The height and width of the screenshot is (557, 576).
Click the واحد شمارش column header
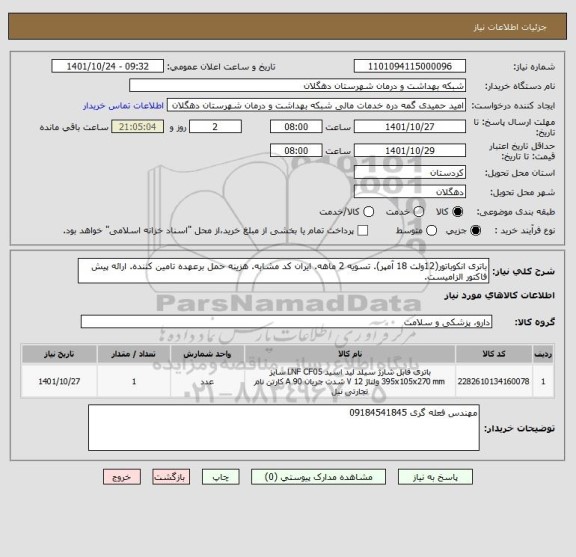[207, 354]
